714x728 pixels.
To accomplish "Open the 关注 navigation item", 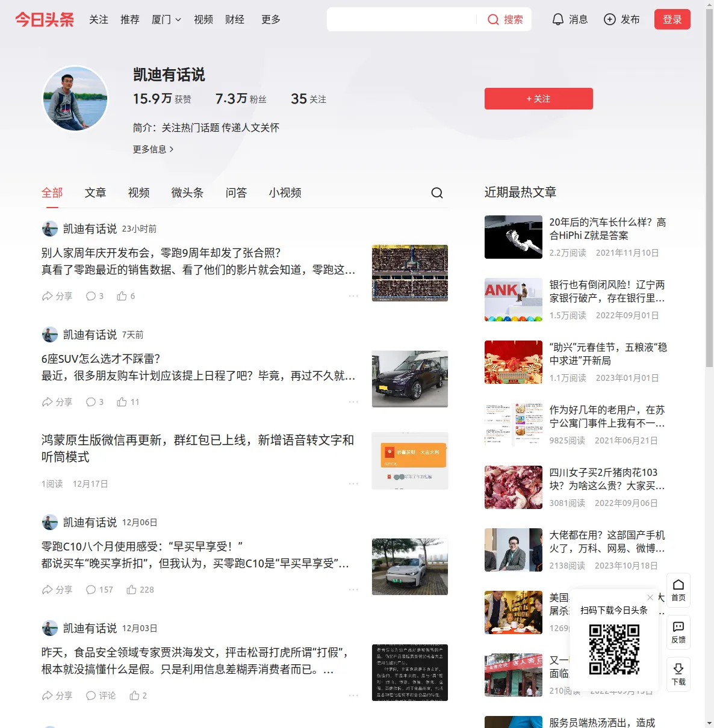I will pyautogui.click(x=99, y=19).
